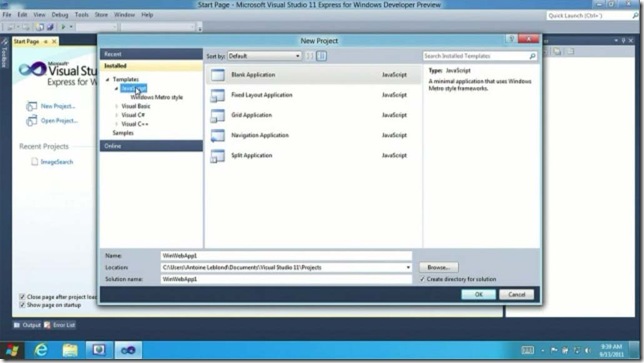Select the Navigation Application template icon
Image resolution: width=644 pixels, height=363 pixels.
click(218, 136)
